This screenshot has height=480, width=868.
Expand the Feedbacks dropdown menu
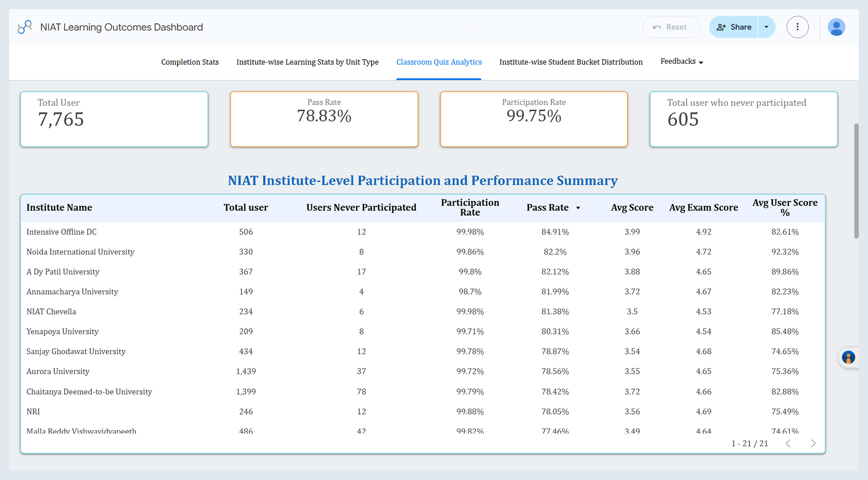point(682,62)
